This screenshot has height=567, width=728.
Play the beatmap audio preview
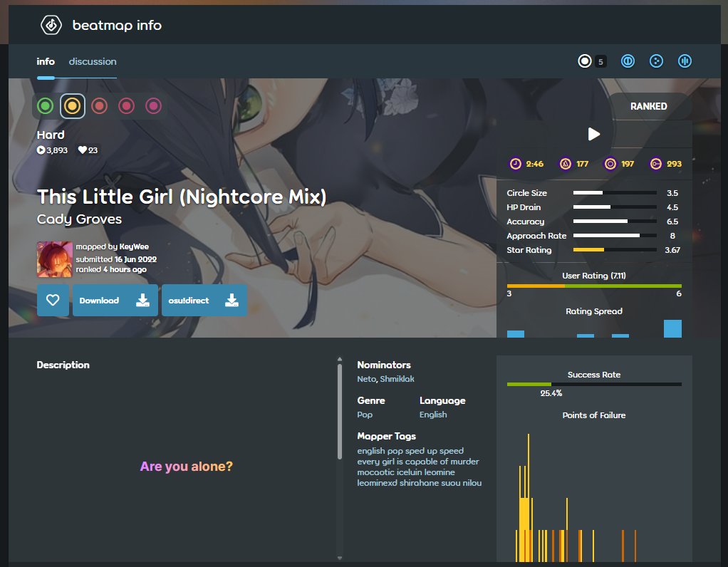(593, 134)
